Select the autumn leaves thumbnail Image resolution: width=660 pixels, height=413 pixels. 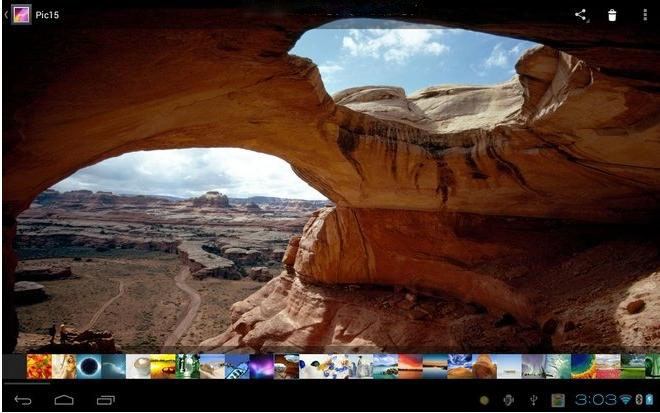[39, 366]
